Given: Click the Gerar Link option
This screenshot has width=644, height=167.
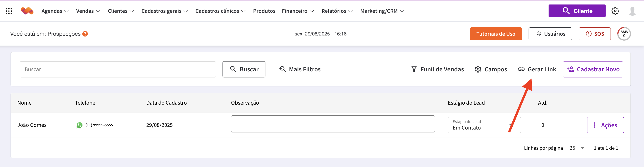Looking at the screenshot, I should point(537,69).
